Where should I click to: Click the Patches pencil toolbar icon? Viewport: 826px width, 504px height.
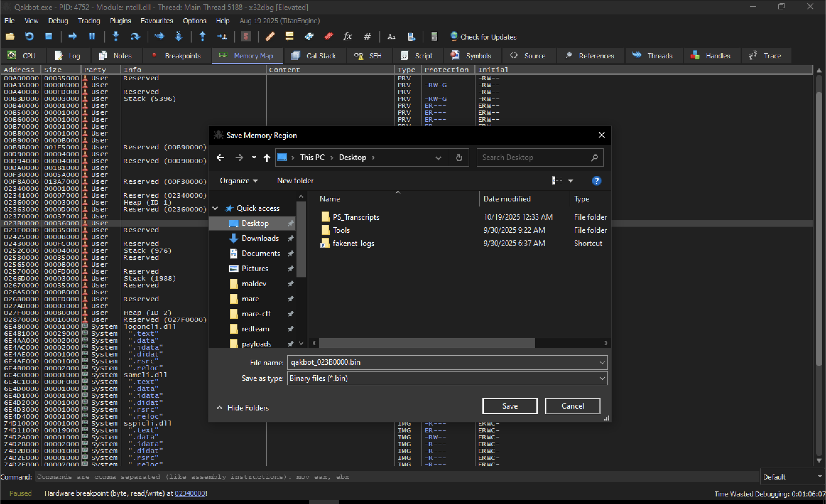tap(270, 36)
